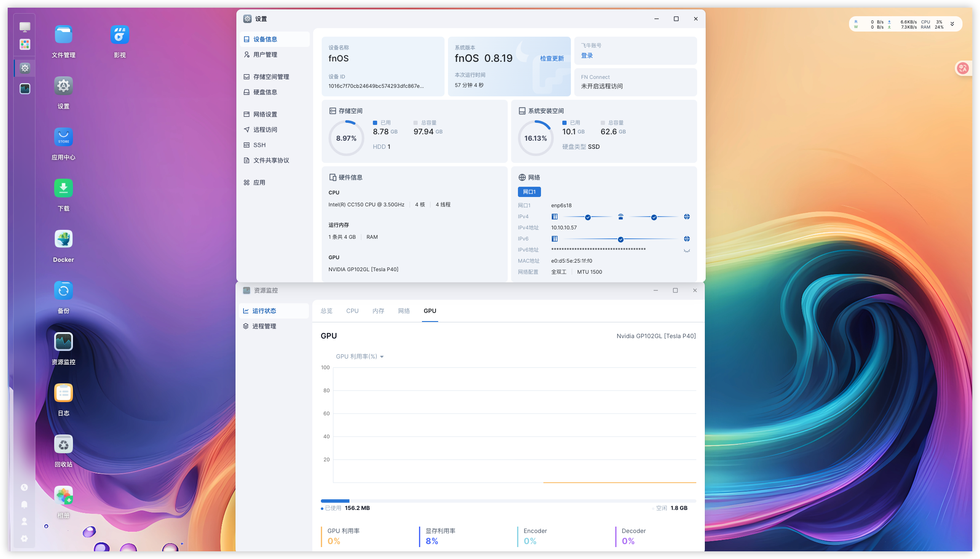Launch Docker from the desktop
This screenshot has width=980, height=559.
(x=63, y=240)
